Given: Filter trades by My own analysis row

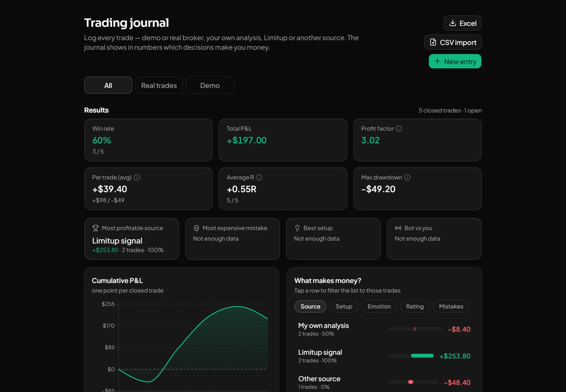Looking at the screenshot, I should click(384, 329).
